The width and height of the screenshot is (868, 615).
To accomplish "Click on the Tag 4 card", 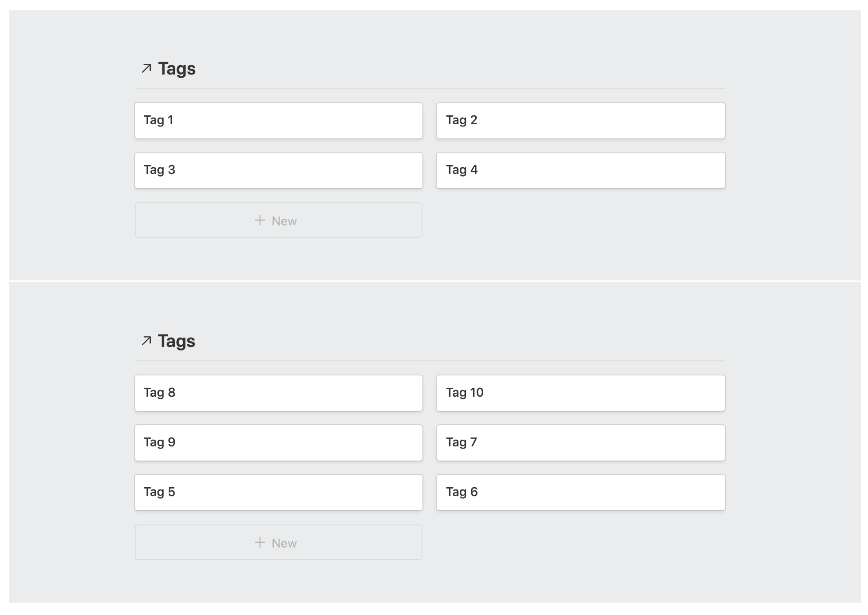I will click(580, 170).
